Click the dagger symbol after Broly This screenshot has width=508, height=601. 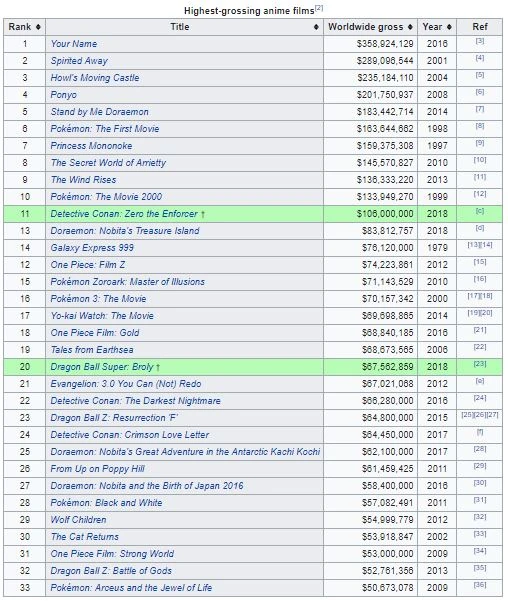click(x=158, y=367)
